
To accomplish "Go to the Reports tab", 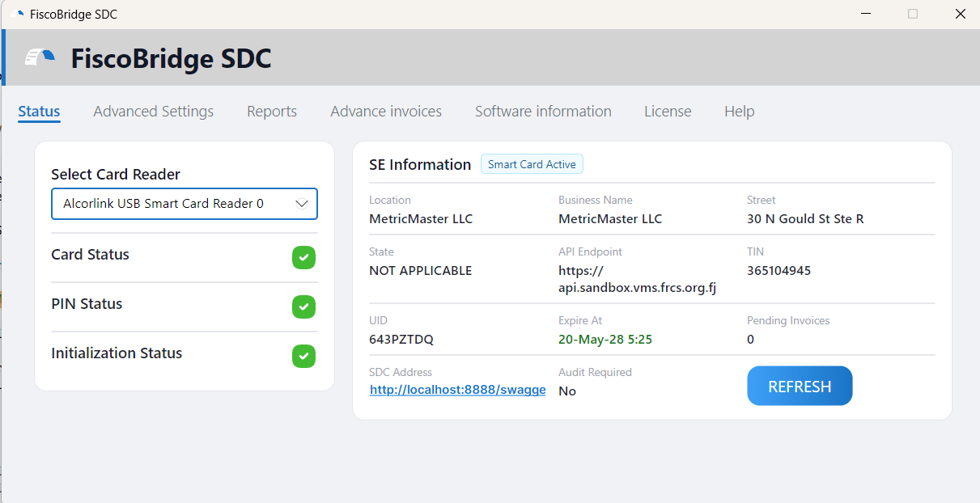I will (x=272, y=112).
